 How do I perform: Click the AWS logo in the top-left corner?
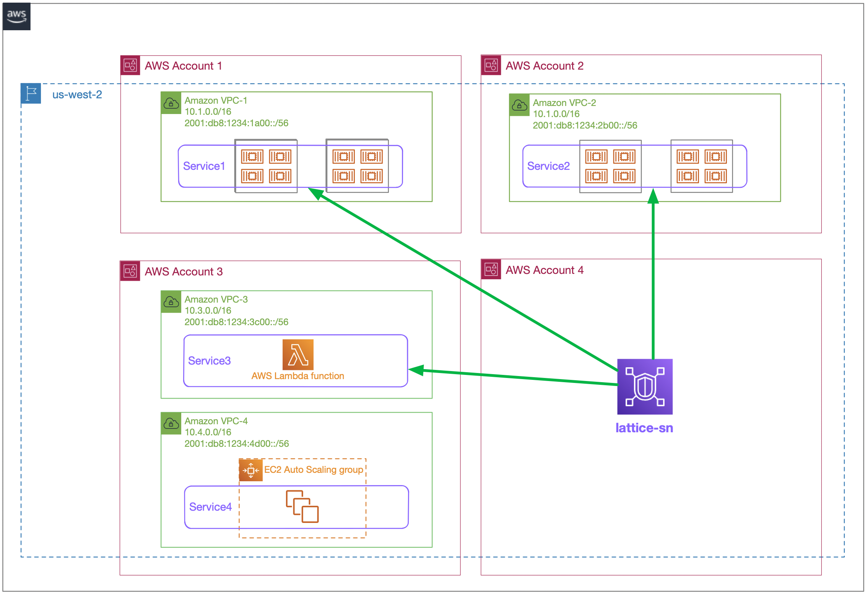(16, 16)
